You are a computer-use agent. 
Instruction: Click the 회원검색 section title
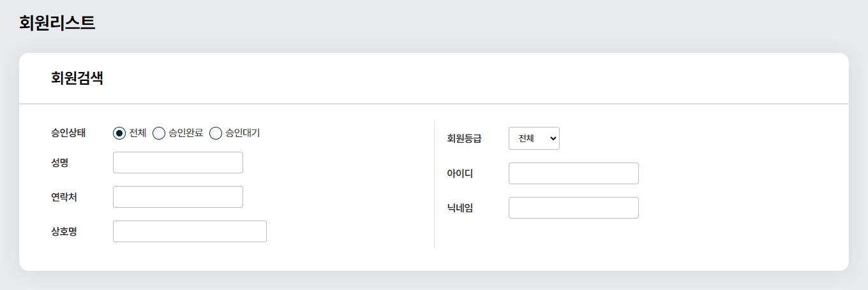(77, 78)
